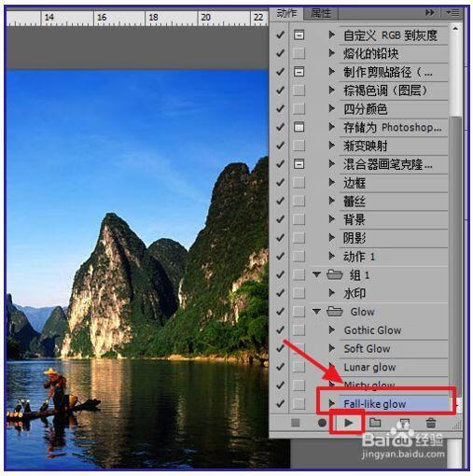Image resolution: width=473 pixels, height=476 pixels.
Task: Collapse the Glow action set
Action: (x=316, y=311)
